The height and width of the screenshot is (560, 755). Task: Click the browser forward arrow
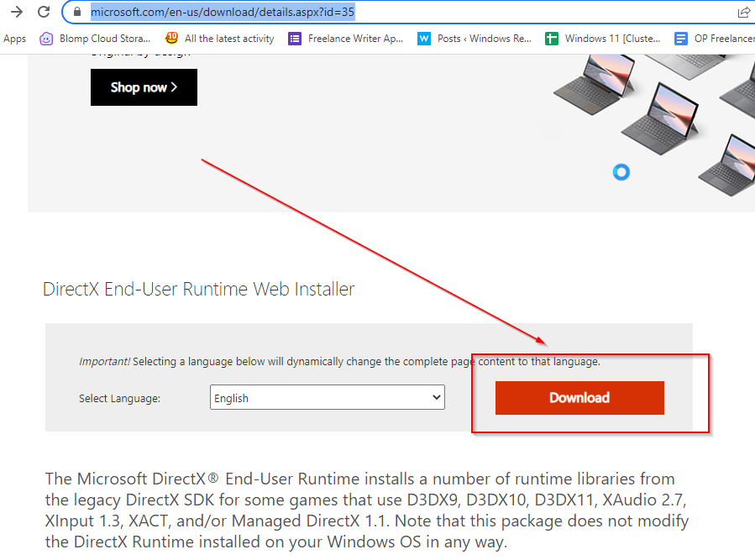tap(16, 12)
